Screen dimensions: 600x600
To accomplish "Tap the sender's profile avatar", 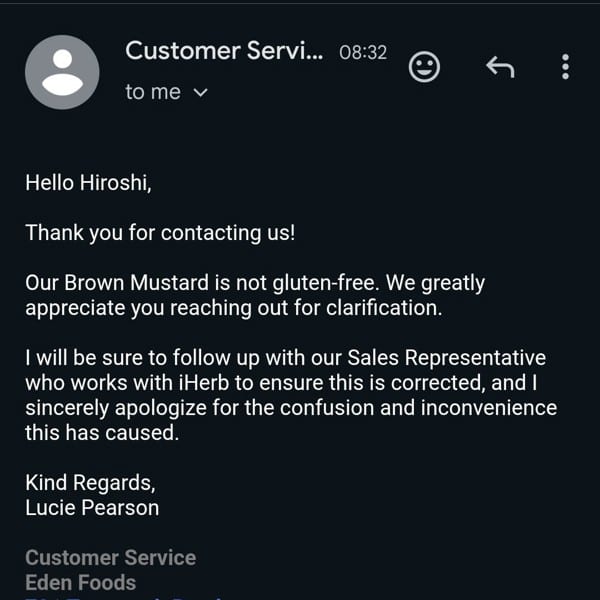I will [62, 72].
